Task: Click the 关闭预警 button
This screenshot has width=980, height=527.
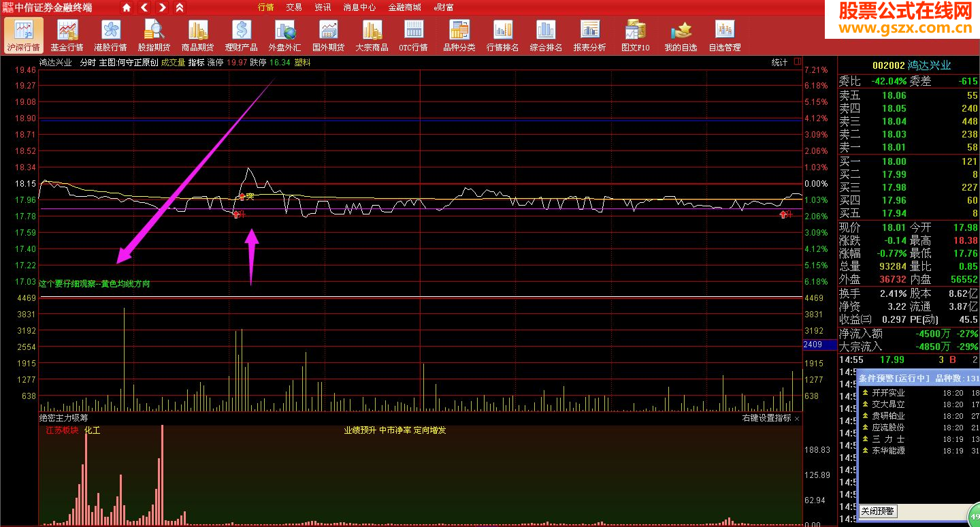Action: 877,511
